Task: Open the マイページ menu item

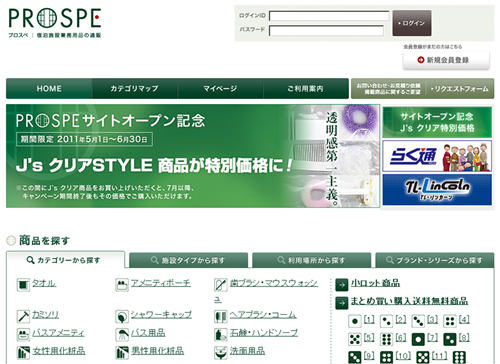Action: click(x=220, y=89)
